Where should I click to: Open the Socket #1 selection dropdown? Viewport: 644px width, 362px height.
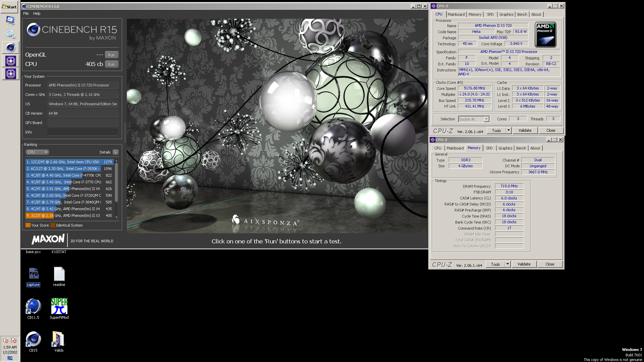474,119
